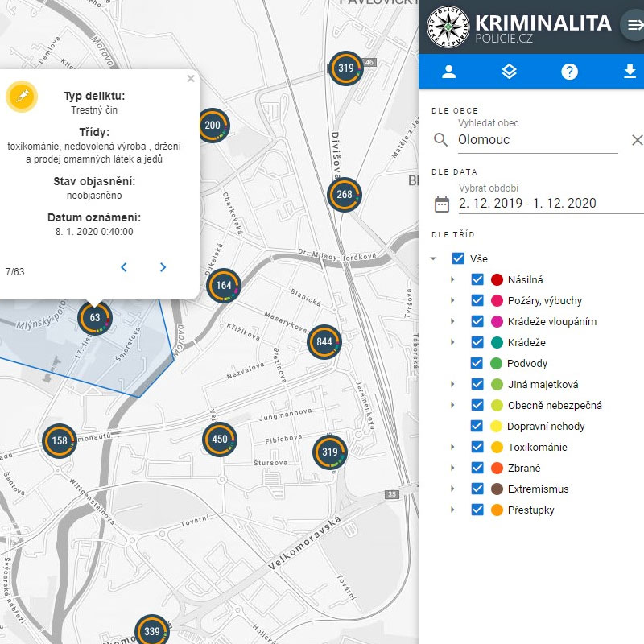Toggle the Podvody checkbox
The image size is (644, 644).
click(477, 363)
